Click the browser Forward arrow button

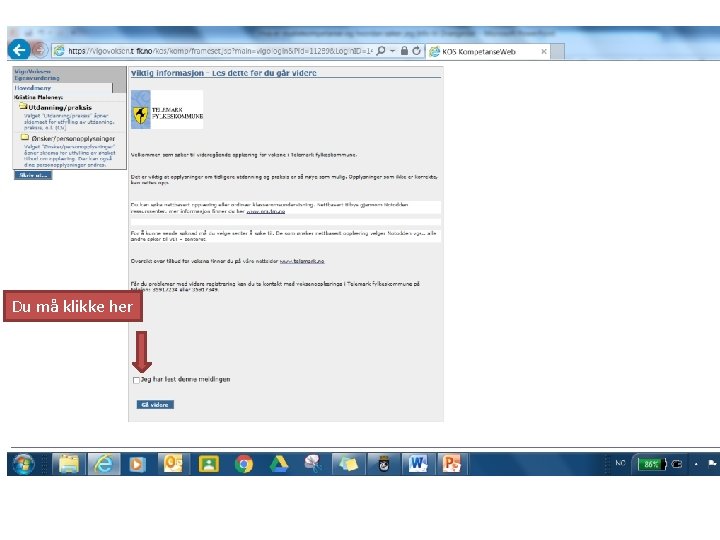40,50
